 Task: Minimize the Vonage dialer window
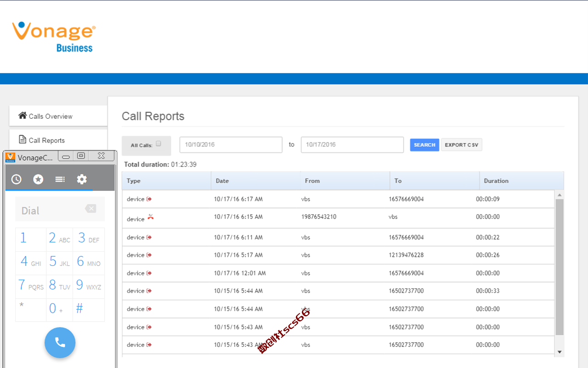click(66, 157)
